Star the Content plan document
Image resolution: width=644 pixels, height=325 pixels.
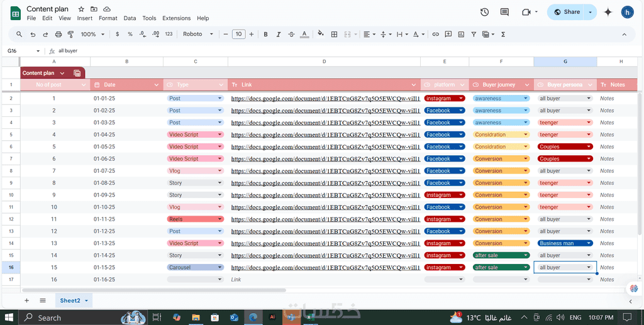point(81,9)
